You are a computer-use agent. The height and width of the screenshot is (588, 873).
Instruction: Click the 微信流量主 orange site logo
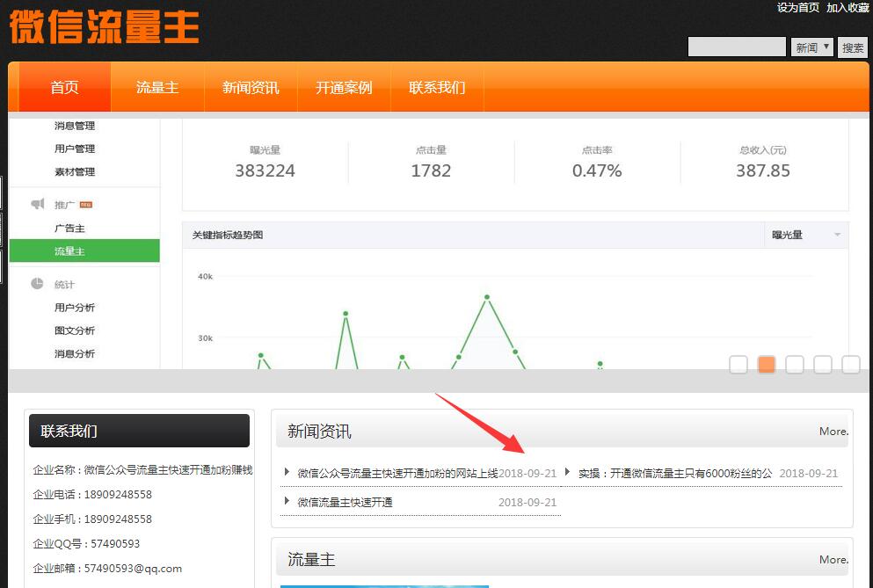104,26
